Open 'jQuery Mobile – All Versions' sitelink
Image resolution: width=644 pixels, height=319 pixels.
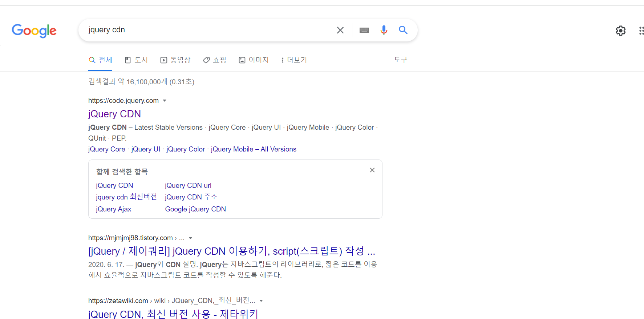coord(254,149)
